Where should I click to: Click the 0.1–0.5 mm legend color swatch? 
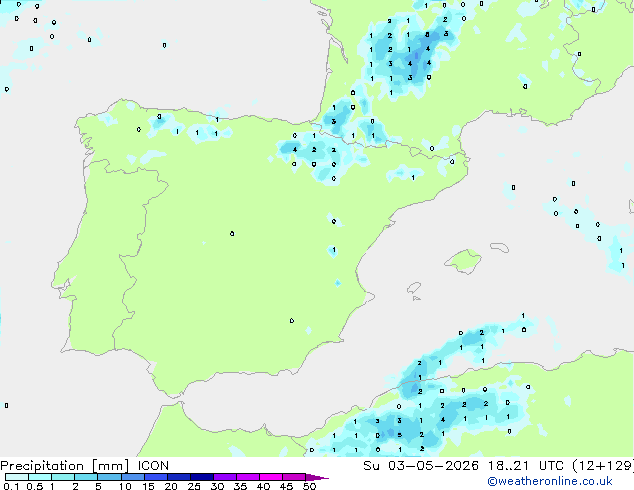(17, 477)
